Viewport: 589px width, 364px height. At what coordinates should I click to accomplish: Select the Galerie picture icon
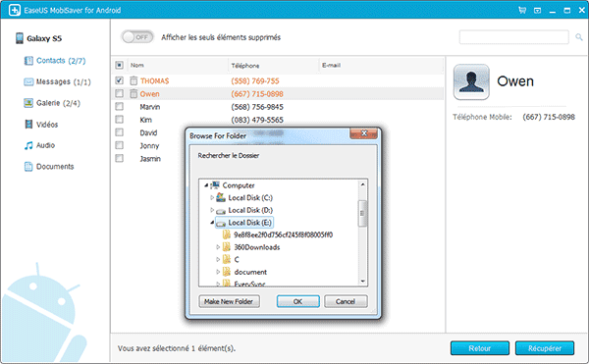click(x=28, y=103)
